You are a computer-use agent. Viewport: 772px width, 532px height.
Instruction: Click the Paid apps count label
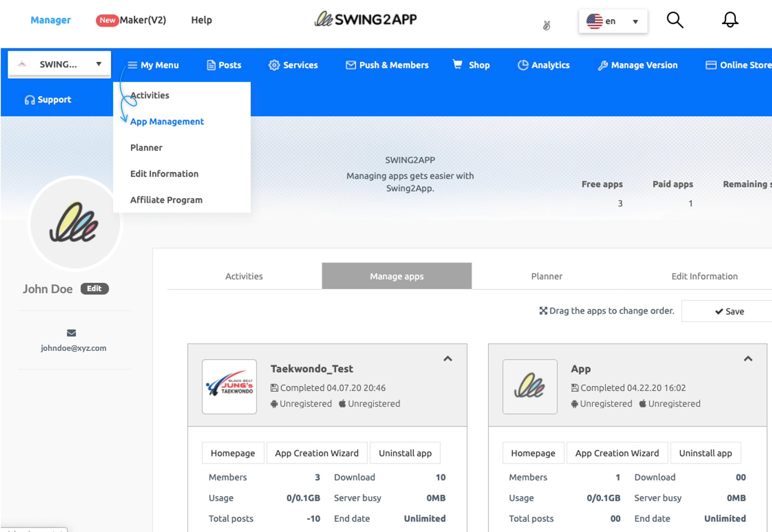pos(673,184)
